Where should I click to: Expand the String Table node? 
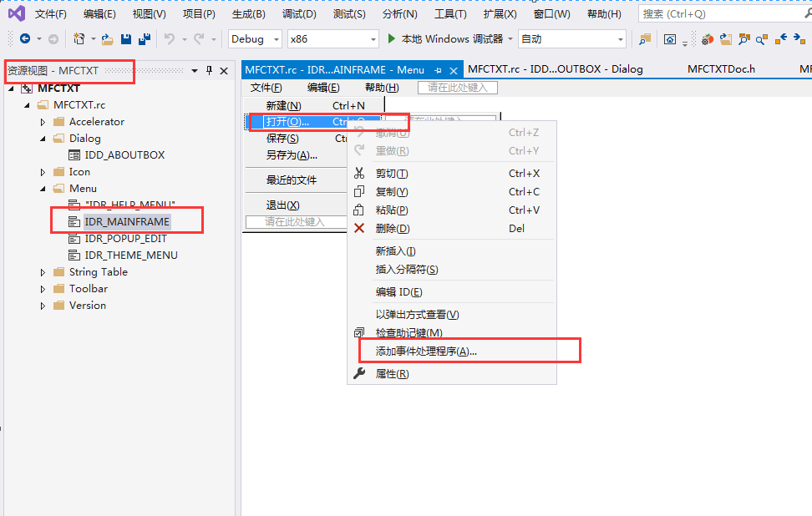click(42, 271)
